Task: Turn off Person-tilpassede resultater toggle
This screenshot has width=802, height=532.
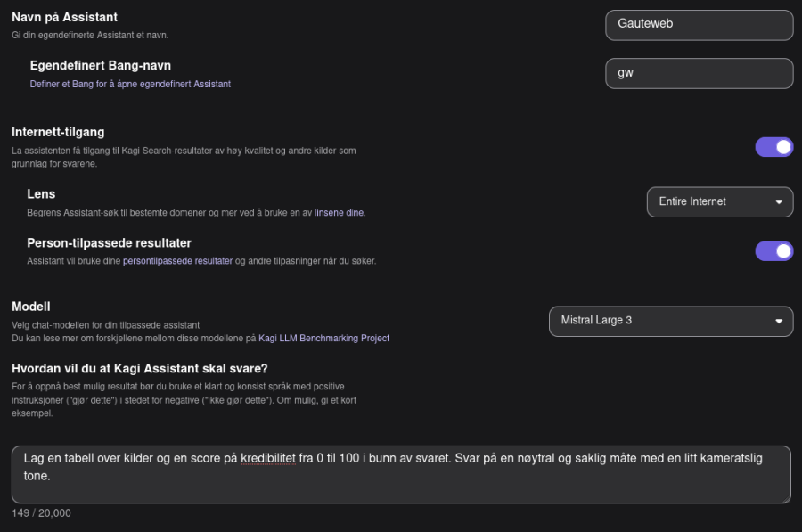Action: pyautogui.click(x=773, y=250)
